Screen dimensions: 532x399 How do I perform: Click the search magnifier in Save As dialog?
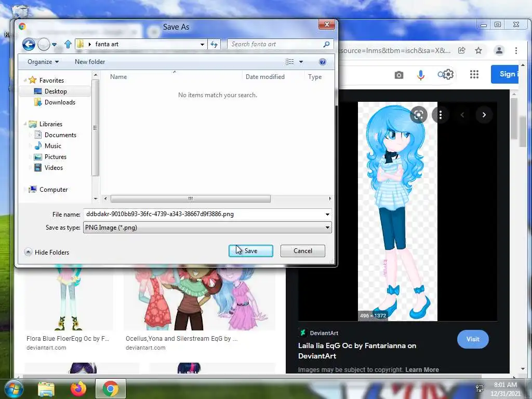[x=326, y=44]
